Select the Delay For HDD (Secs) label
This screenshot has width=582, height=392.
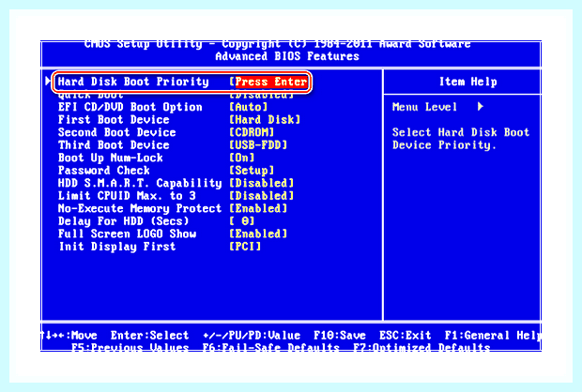click(x=124, y=221)
